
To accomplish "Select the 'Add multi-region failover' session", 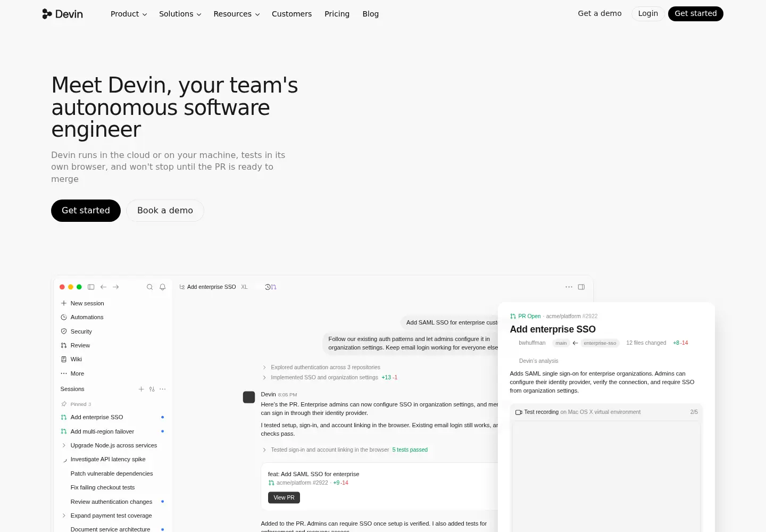I will pyautogui.click(x=112, y=431).
